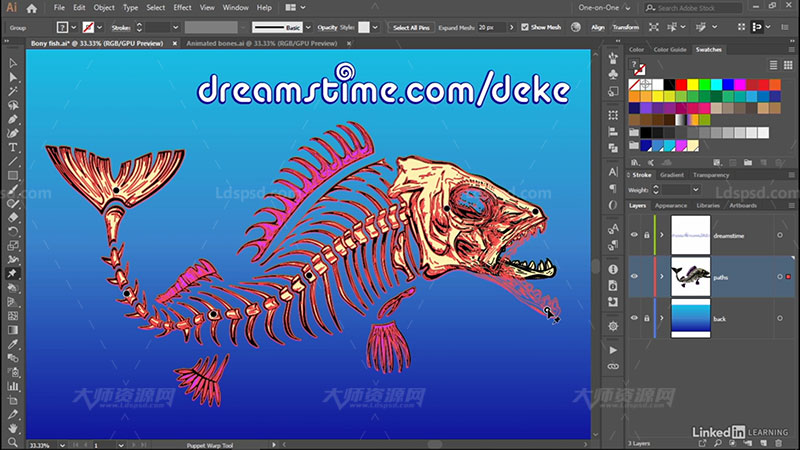Viewport: 800px width, 450px height.
Task: Choose the Magic Wand tool
Action: 13,91
